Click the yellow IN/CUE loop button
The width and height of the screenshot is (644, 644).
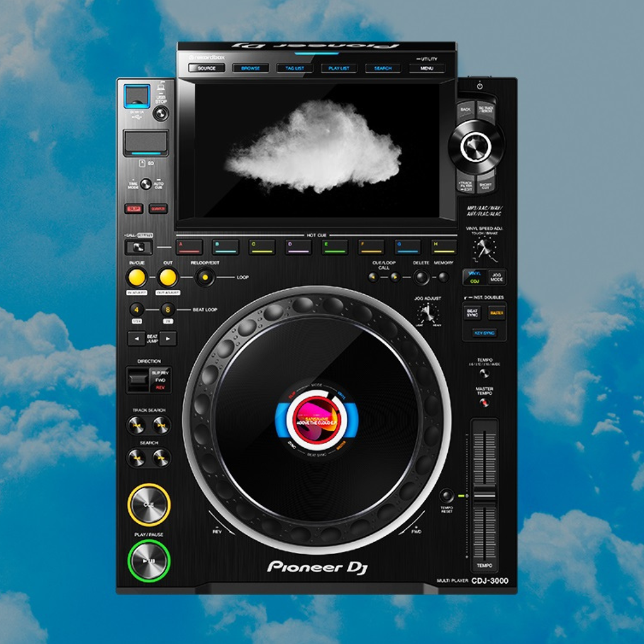click(136, 277)
